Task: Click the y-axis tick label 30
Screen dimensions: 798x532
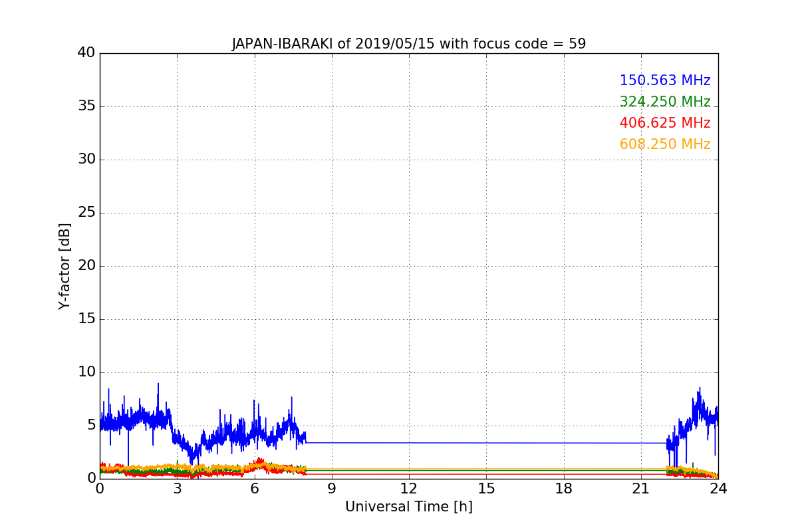Action: (x=86, y=160)
